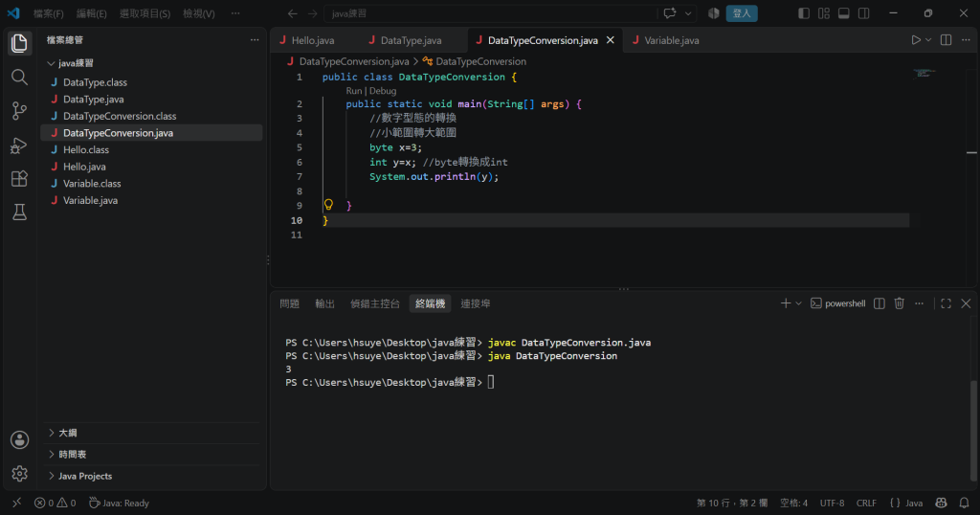The image size is (980, 515).
Task: Open the menu bar overflow ellipsis
Action: point(235,13)
